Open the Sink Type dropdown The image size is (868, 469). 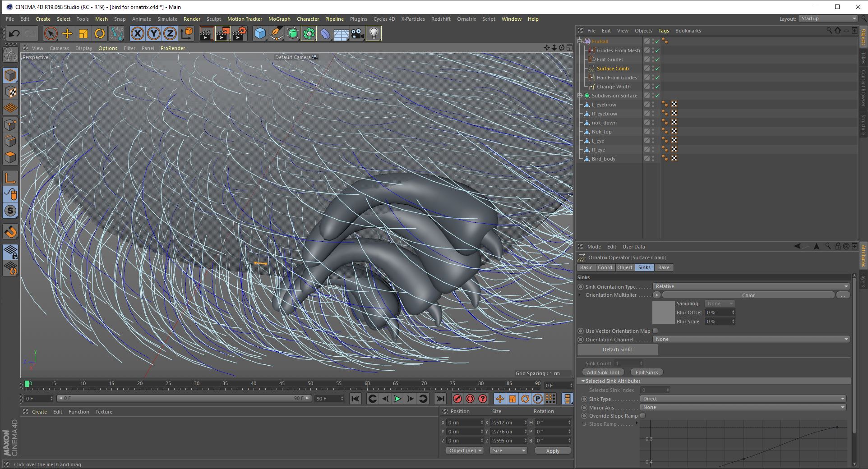tap(743, 399)
